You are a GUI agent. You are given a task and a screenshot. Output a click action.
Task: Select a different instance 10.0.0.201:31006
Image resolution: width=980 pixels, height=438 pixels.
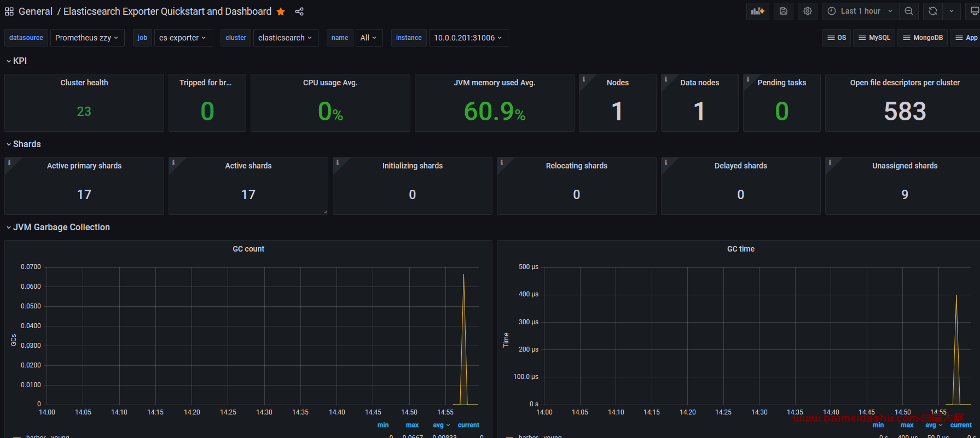click(x=468, y=38)
